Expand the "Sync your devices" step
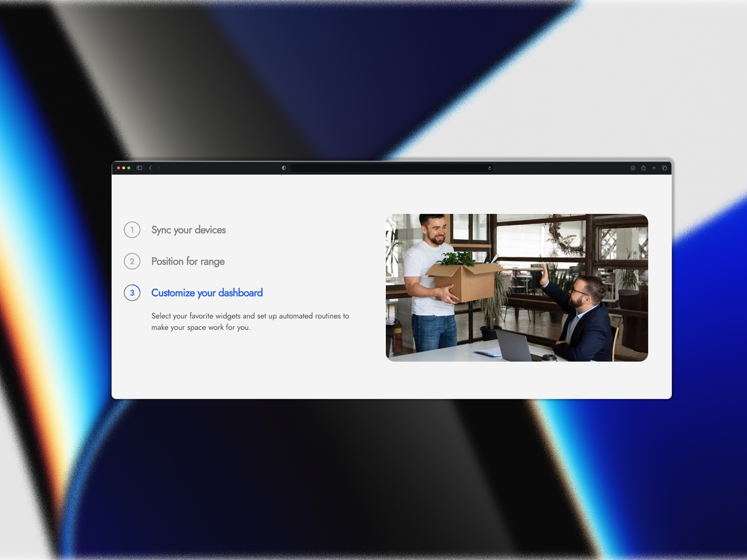This screenshot has height=560, width=747. (x=189, y=230)
